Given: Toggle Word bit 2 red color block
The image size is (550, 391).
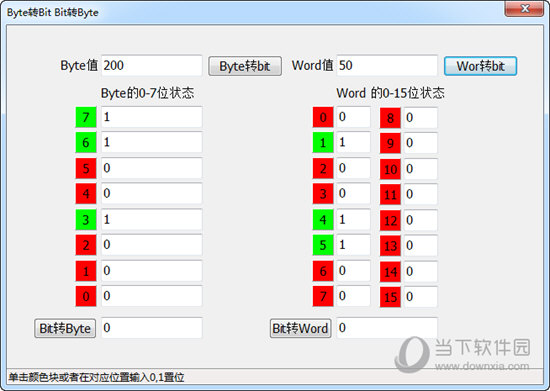Looking at the screenshot, I should (323, 168).
